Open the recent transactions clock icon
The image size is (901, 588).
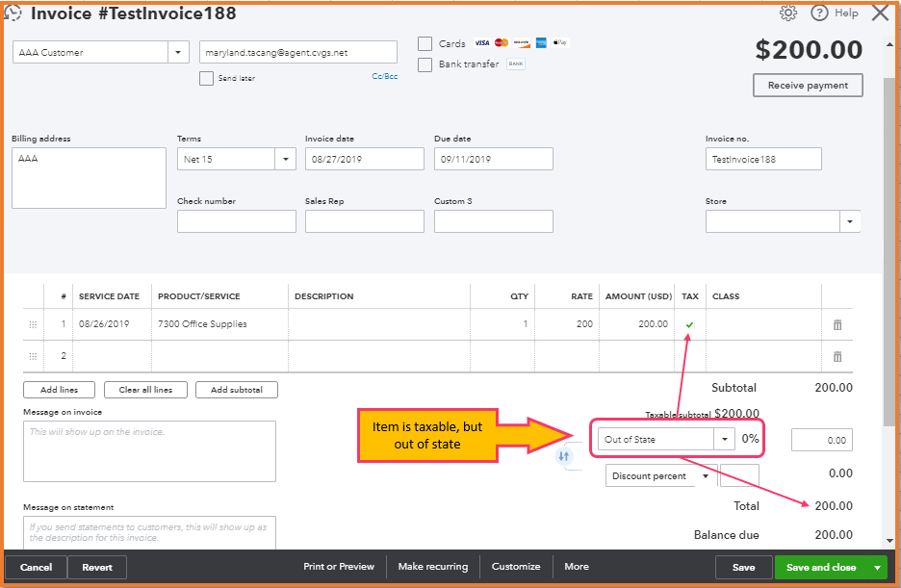click(x=13, y=13)
